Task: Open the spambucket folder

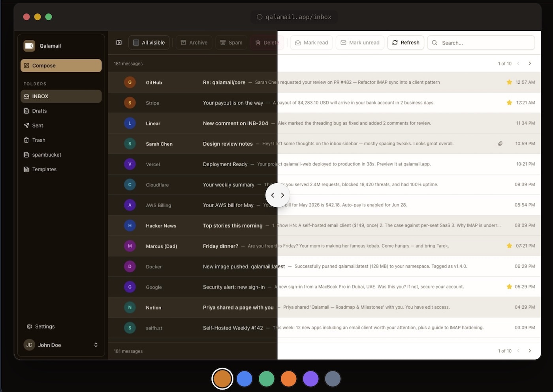Action: pos(61,155)
